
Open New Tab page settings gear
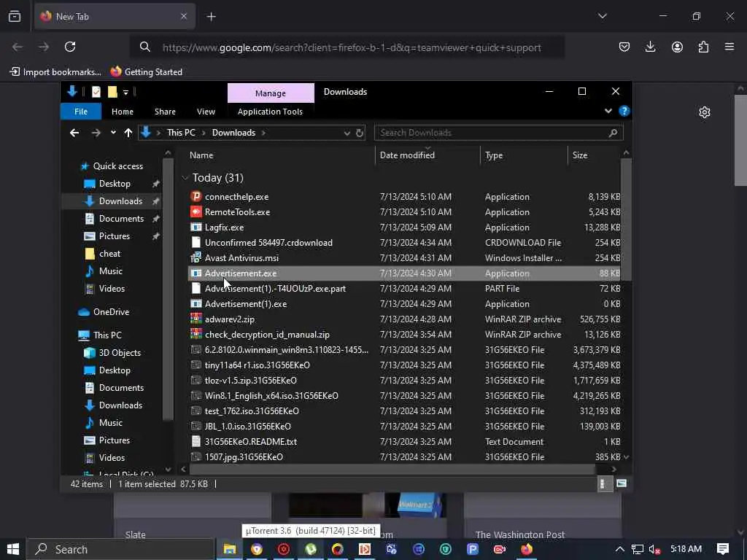705,112
